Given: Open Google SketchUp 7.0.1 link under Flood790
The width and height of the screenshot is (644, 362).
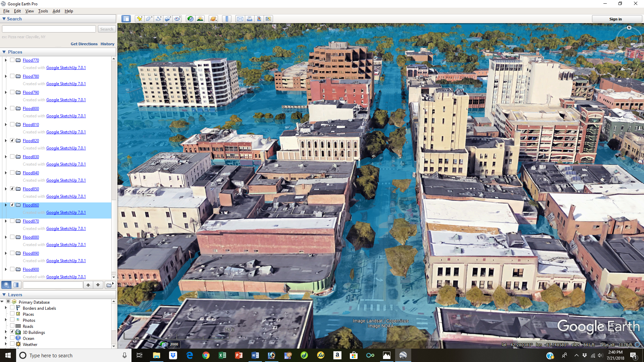Looking at the screenshot, I should (x=66, y=100).
